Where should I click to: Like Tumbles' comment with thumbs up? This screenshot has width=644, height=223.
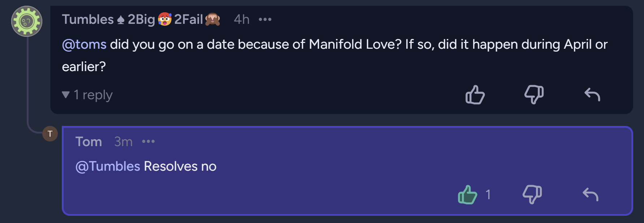point(475,95)
